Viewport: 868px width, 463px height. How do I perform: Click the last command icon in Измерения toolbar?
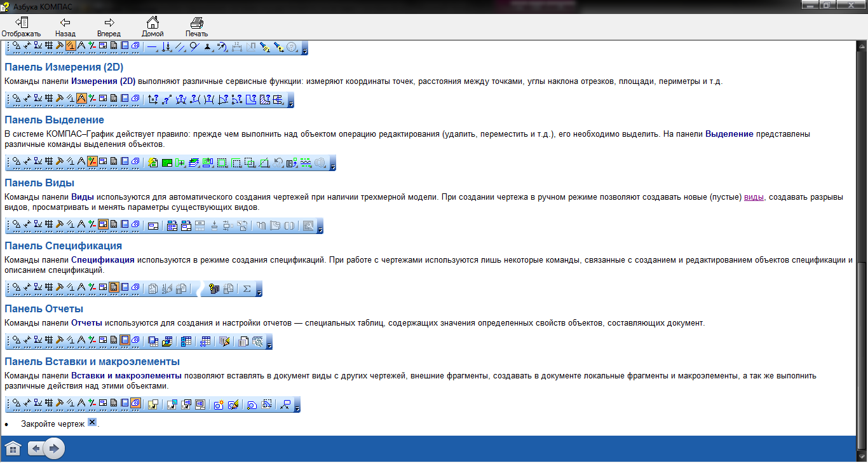278,99
